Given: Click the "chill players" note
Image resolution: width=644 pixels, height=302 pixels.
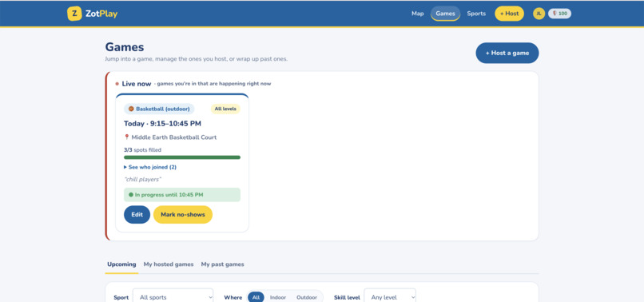Looking at the screenshot, I should click(142, 180).
